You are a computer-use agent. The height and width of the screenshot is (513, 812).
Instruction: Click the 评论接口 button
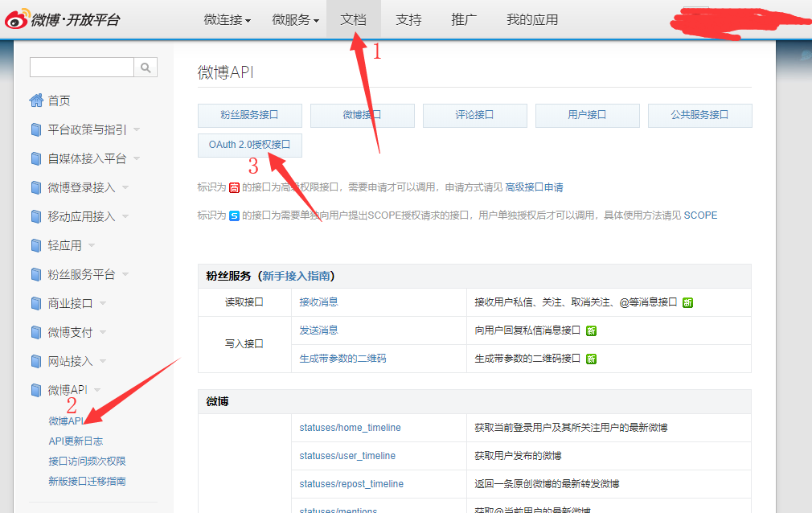click(475, 116)
